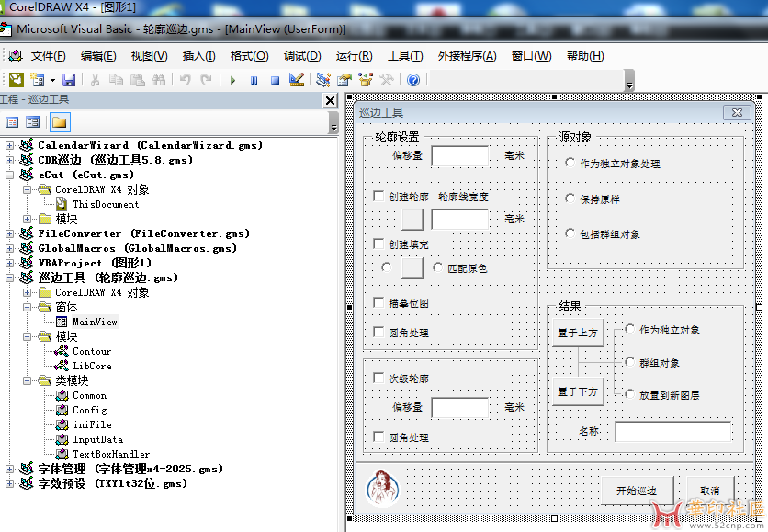Collapse the eCut project node
Viewport: 768px width, 532px height.
pos(9,175)
